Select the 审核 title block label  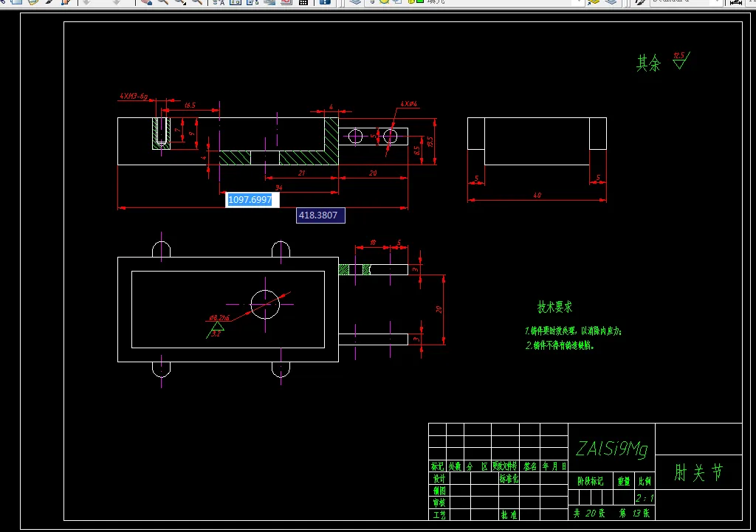click(439, 502)
